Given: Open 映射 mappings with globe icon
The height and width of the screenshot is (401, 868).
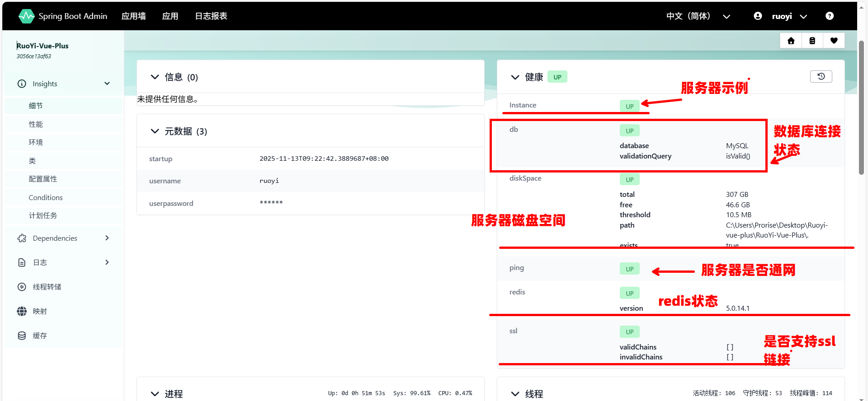Looking at the screenshot, I should pyautogui.click(x=39, y=311).
